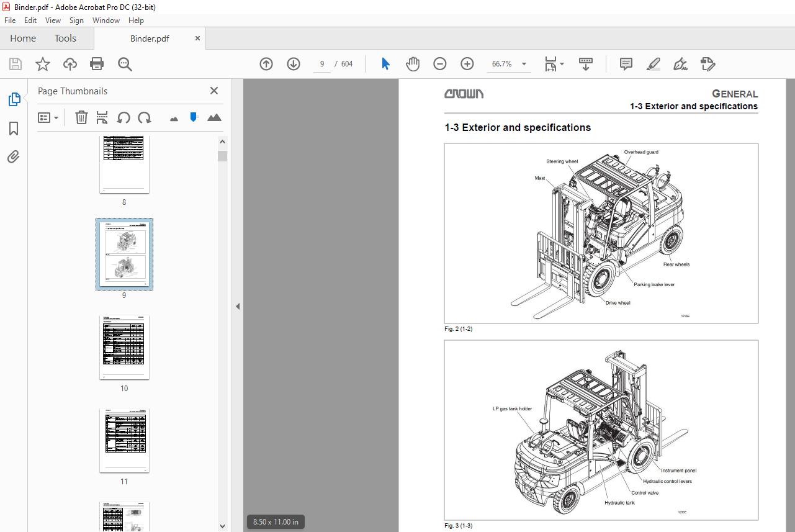Click the 'Fig. 2 (1-2)' caption
Viewport: 795px width, 532px height.
click(459, 329)
